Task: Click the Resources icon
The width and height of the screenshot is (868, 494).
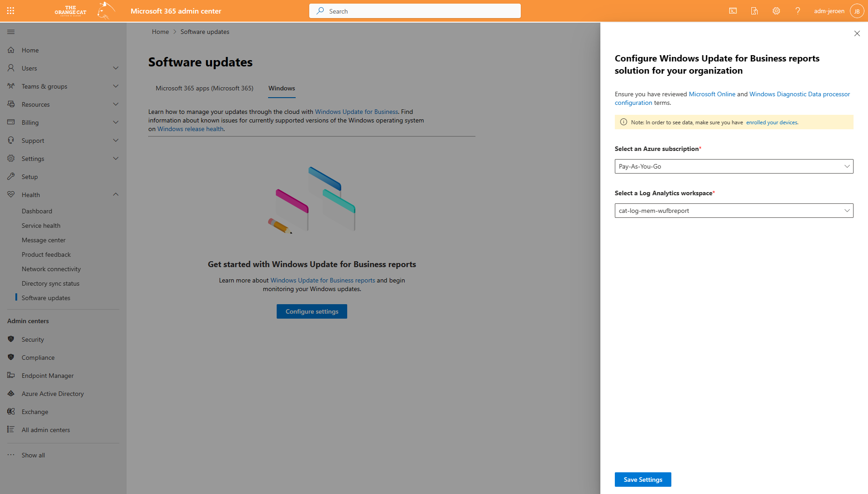Action: coord(11,104)
